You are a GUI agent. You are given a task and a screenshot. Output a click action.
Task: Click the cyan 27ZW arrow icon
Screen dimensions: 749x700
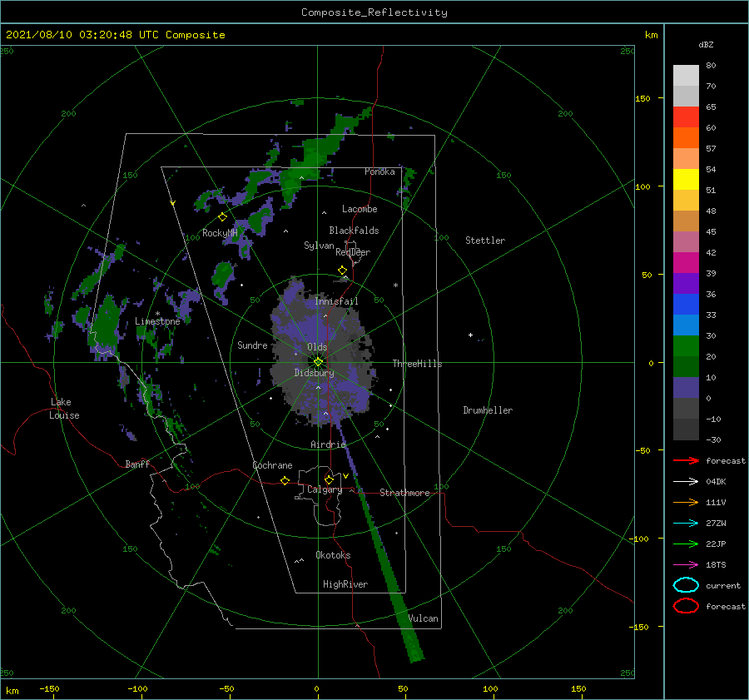point(686,524)
